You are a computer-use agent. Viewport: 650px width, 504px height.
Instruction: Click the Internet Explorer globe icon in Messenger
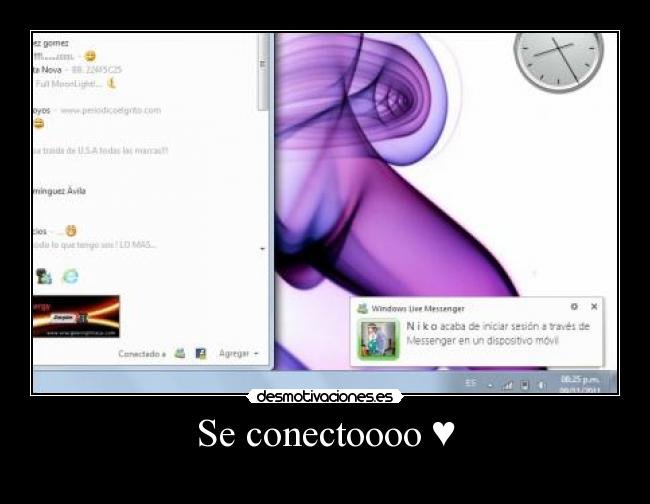tap(70, 276)
